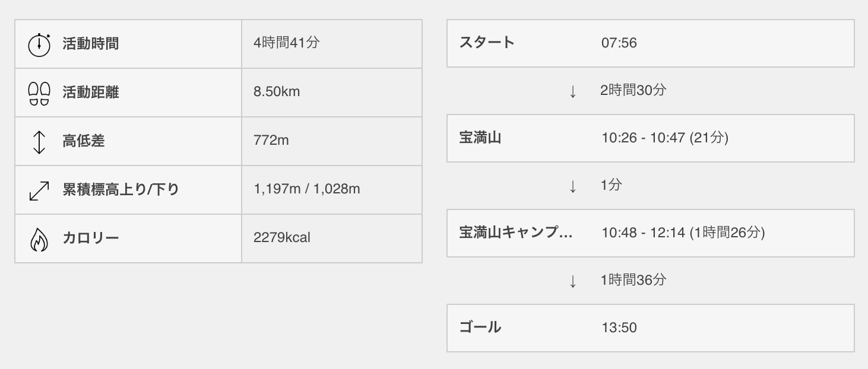Click the 1,197m / 1,028m cumulative value

click(307, 189)
